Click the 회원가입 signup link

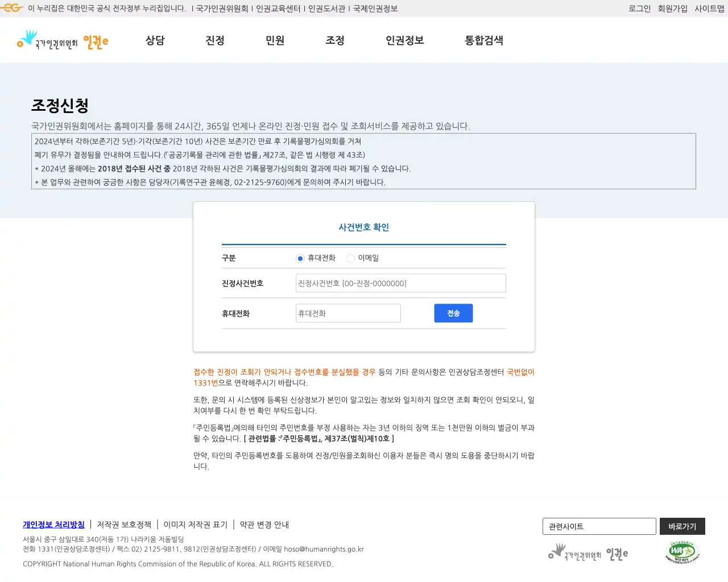point(673,8)
